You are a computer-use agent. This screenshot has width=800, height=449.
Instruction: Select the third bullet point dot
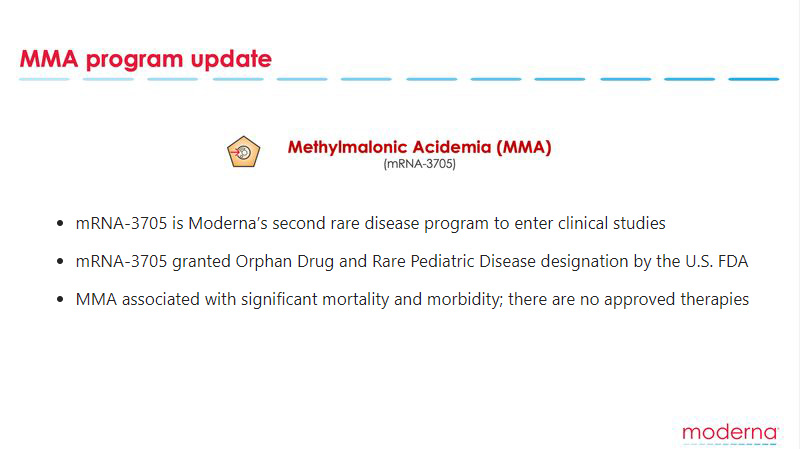[x=60, y=299]
